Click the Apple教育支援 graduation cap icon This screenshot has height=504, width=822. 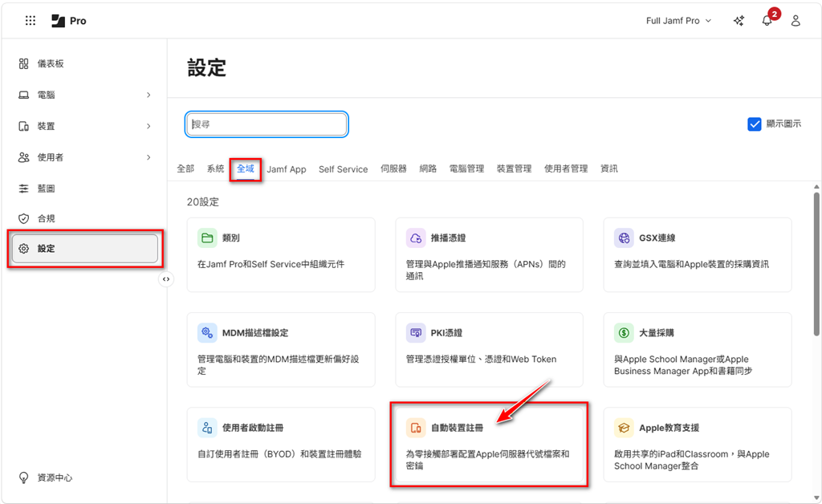[x=624, y=428]
